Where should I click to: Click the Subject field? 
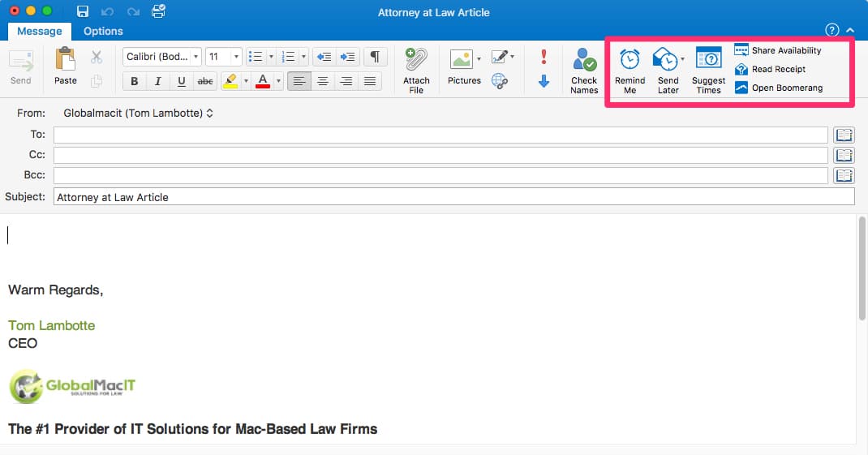click(454, 197)
